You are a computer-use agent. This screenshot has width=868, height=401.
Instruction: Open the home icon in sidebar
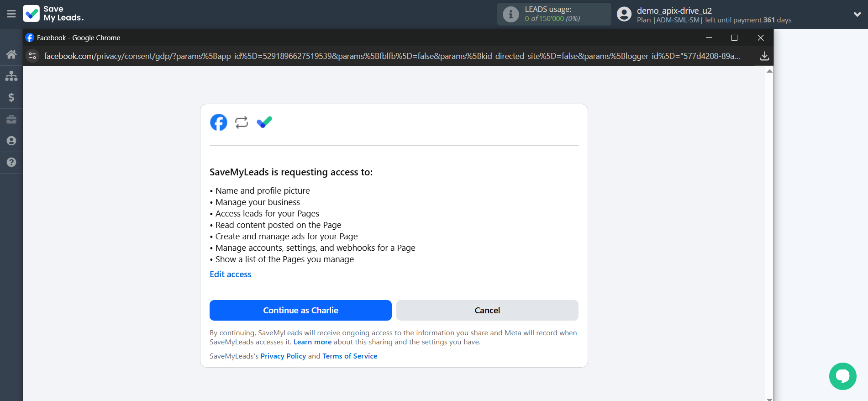click(11, 55)
